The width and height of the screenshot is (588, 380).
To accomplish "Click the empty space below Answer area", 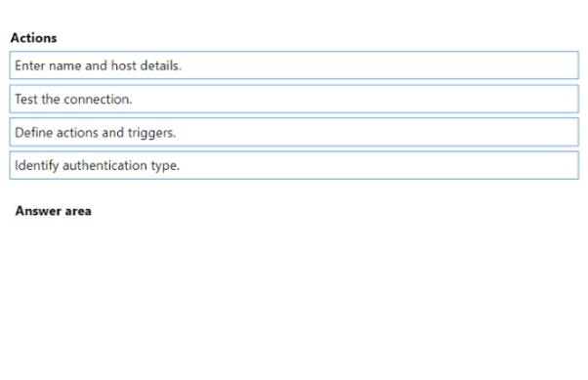I will pos(294,296).
